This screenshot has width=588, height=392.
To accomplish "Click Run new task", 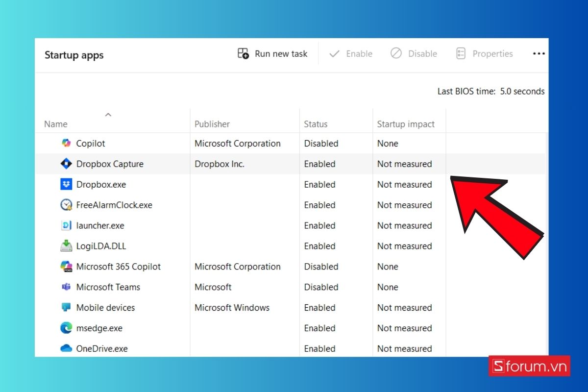I will pos(272,54).
